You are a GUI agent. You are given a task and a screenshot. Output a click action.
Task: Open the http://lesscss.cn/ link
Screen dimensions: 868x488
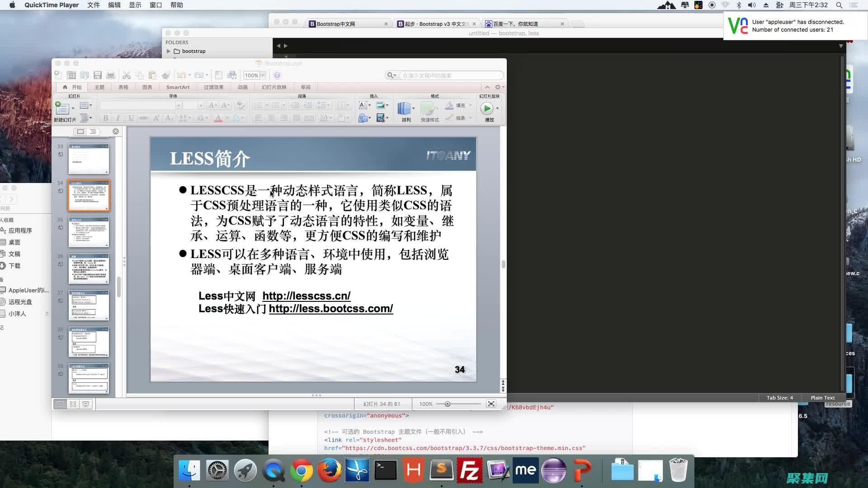pos(306,296)
